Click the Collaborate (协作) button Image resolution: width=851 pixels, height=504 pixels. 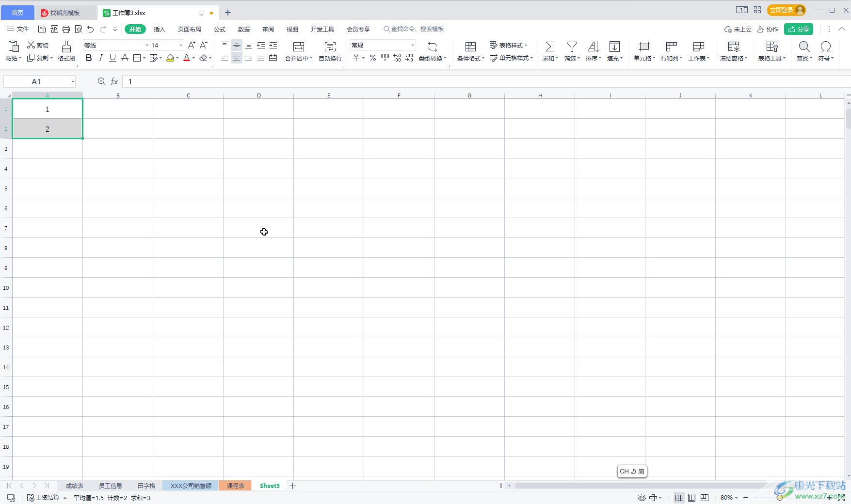[x=768, y=29]
